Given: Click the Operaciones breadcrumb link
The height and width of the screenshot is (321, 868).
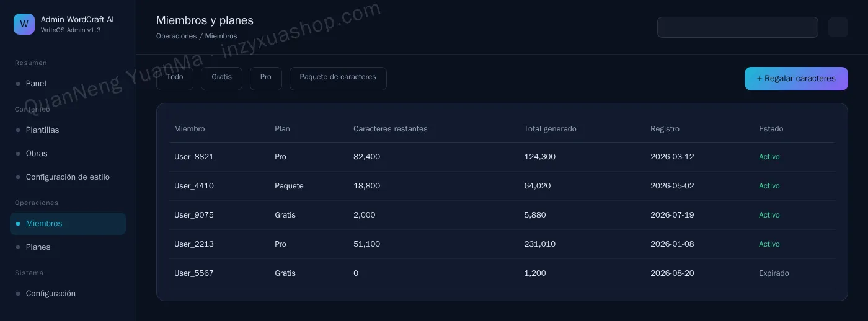Looking at the screenshot, I should point(177,37).
